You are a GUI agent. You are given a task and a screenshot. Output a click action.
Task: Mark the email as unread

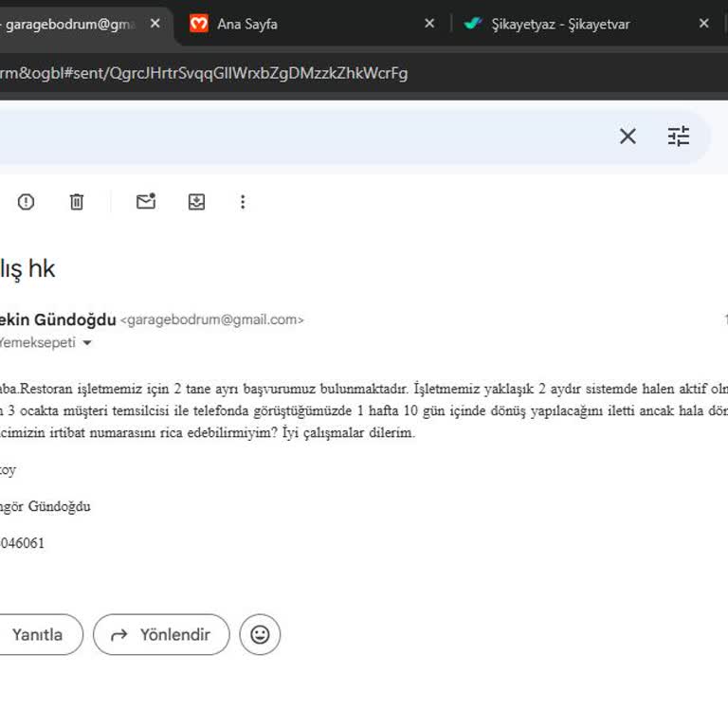tap(146, 202)
